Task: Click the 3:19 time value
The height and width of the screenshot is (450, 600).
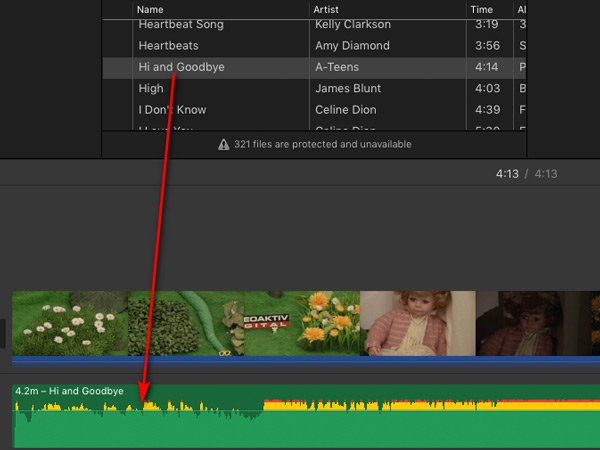Action: pyautogui.click(x=487, y=24)
